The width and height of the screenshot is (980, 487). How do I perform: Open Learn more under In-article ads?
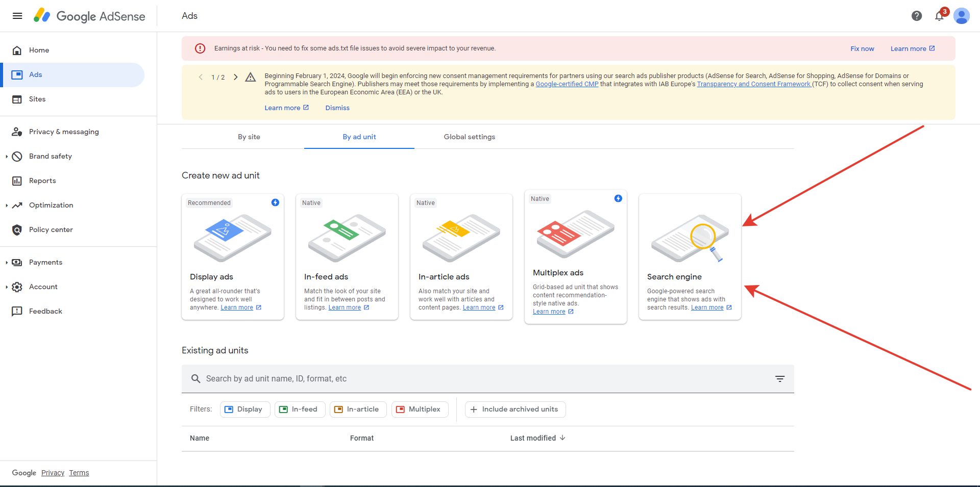click(483, 307)
